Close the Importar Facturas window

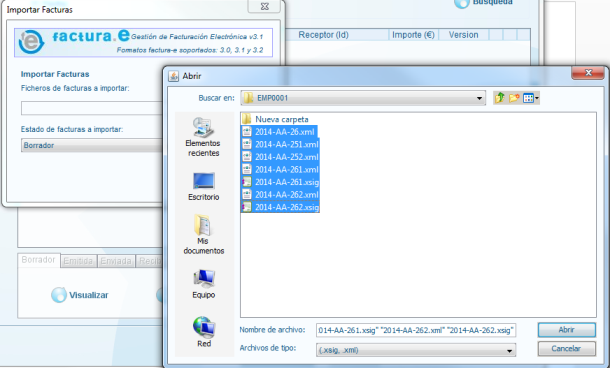[x=264, y=6]
